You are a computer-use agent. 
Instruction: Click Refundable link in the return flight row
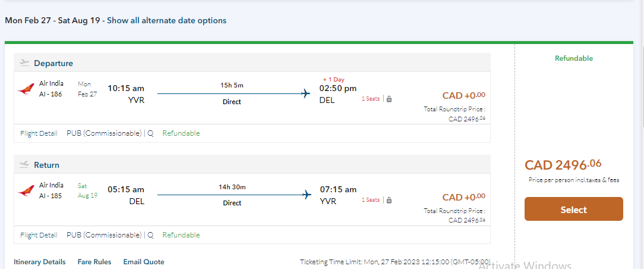pyautogui.click(x=181, y=235)
